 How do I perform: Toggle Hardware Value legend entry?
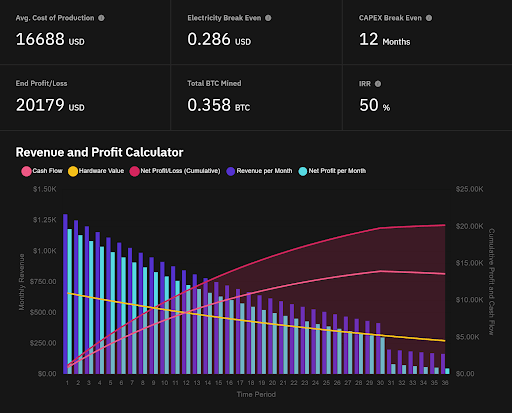coord(96,171)
